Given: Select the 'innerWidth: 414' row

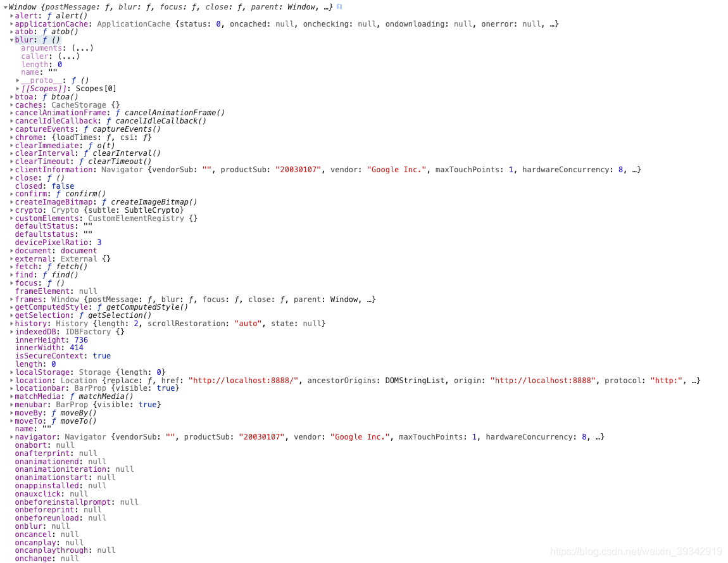Looking at the screenshot, I should coord(49,348).
